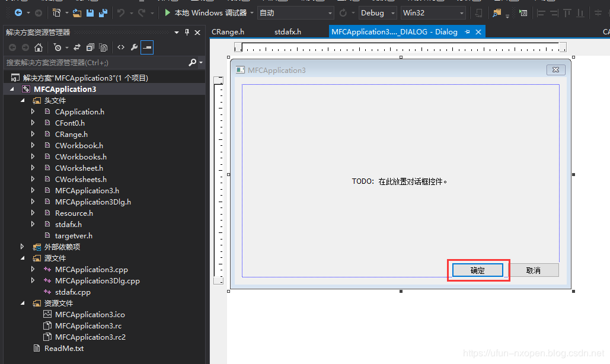The height and width of the screenshot is (364, 610).
Task: Save all open files with Save All icon
Action: point(103,12)
